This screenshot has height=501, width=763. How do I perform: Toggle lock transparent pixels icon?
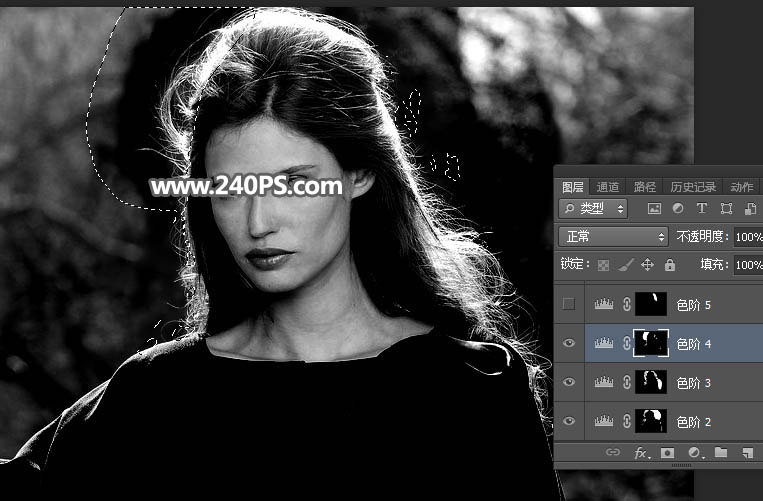tap(603, 265)
